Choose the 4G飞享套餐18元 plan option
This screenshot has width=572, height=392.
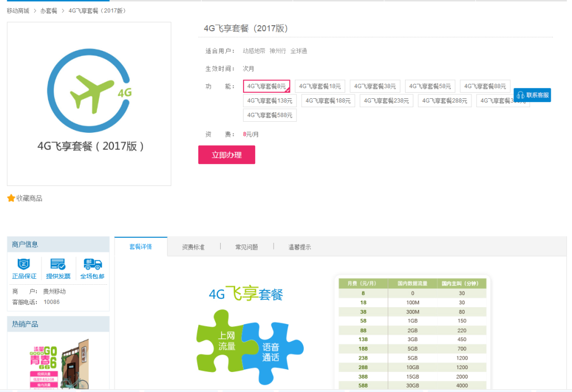tap(320, 87)
